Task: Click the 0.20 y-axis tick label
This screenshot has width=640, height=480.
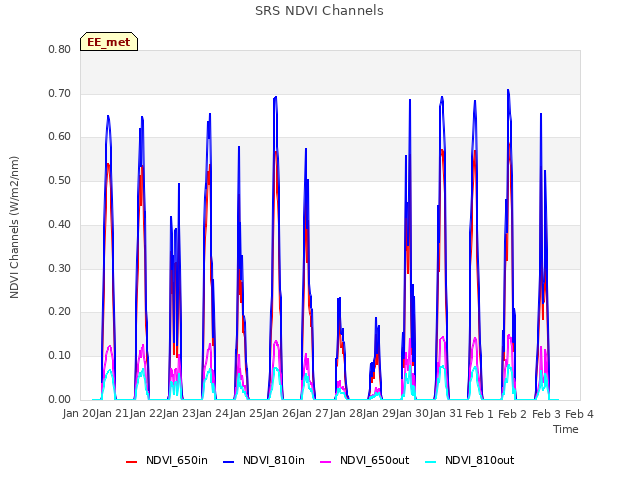Action: tap(60, 312)
